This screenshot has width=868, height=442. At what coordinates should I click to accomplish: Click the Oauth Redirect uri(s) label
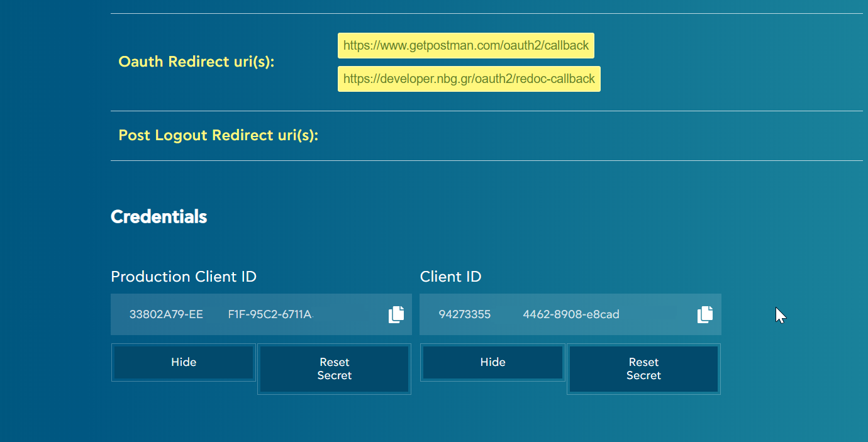[x=196, y=61]
